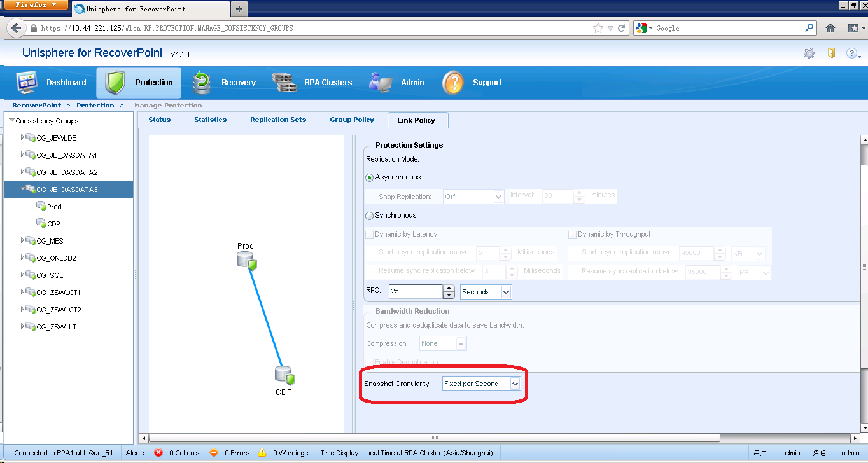868x463 pixels.
Task: Click the RecoverPoint breadcrumb link
Action: click(x=37, y=106)
